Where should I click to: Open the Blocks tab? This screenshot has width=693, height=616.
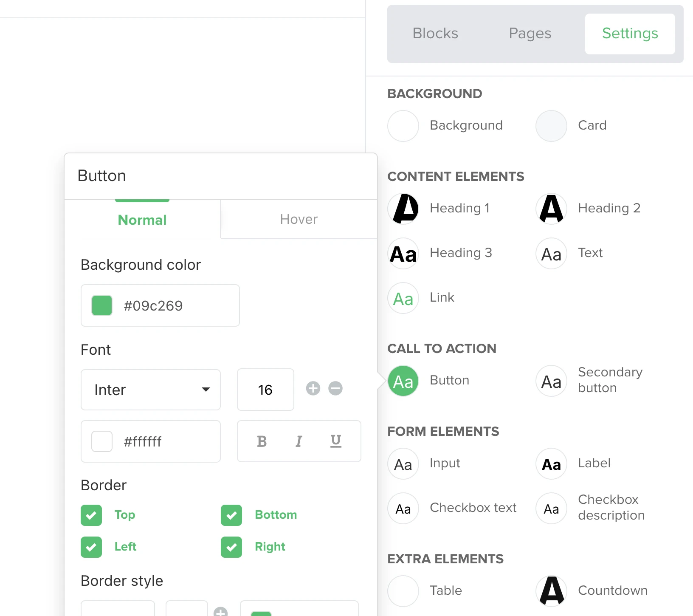[x=435, y=34]
